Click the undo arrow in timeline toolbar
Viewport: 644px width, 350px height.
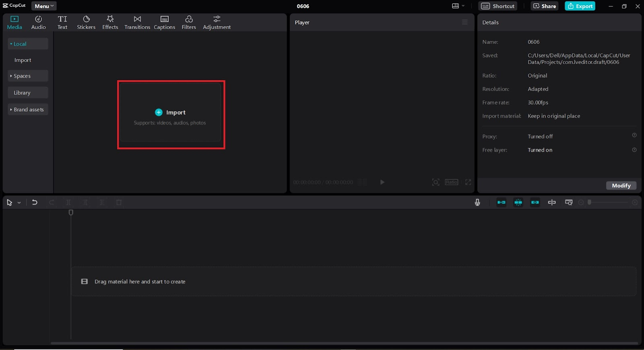pos(35,203)
